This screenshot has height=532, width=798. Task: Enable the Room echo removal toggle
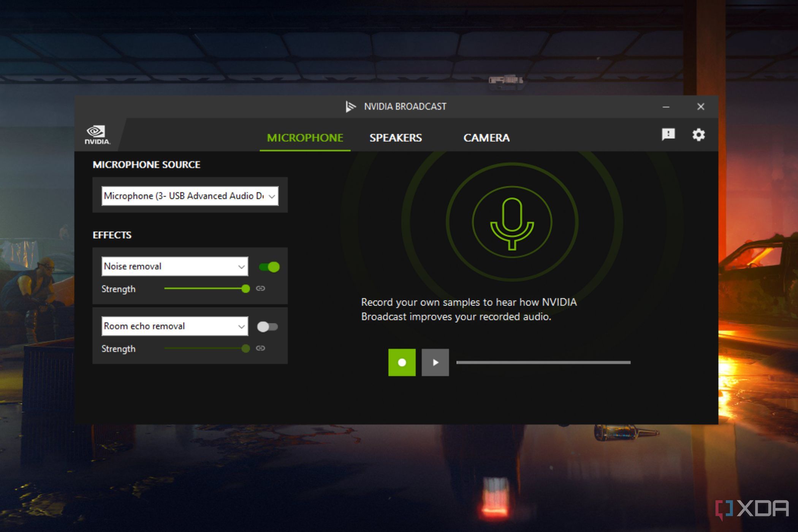(268, 327)
